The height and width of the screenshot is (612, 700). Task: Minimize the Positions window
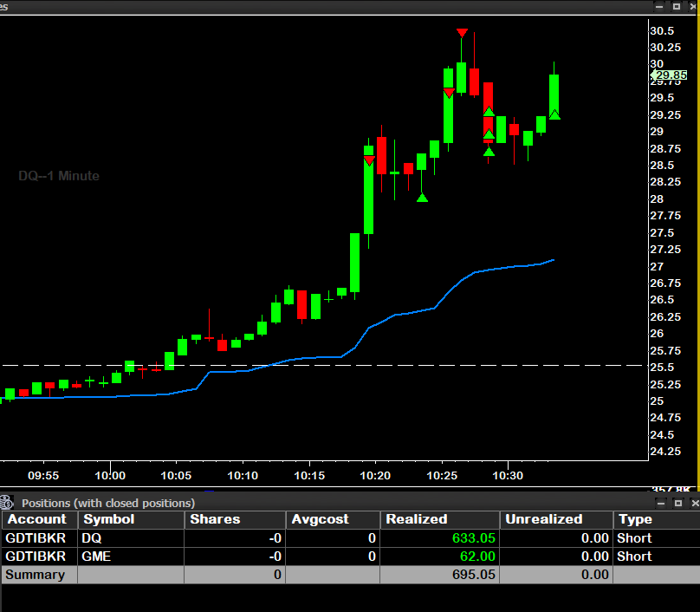point(661,503)
